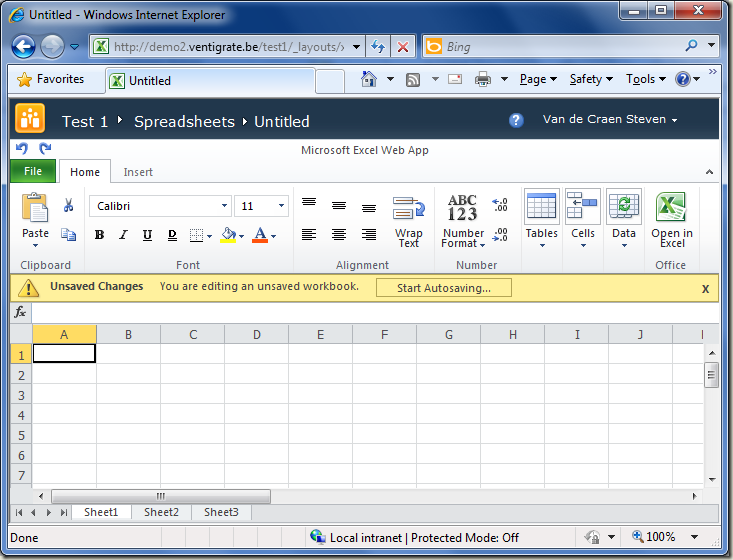Switch to the Sheet2 tab
733x560 pixels.
161,512
